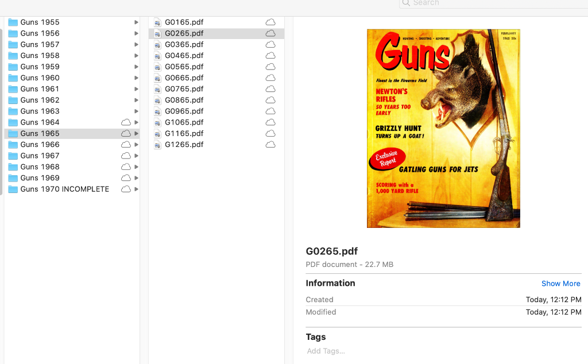Click the Add Tags field

[326, 351]
